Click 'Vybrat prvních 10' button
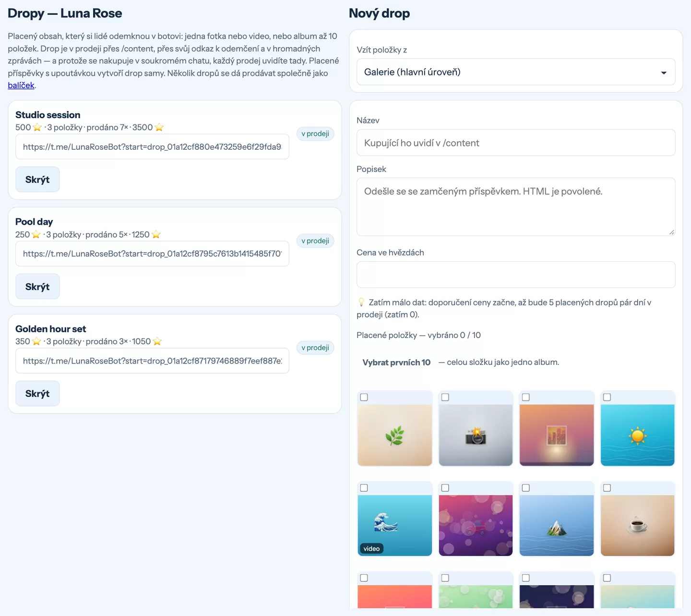Screen dimensions: 691x616 coord(396,362)
